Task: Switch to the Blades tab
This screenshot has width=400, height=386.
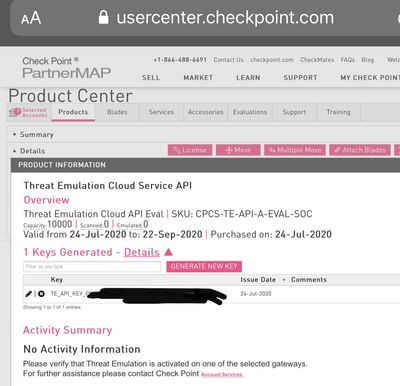Action: (117, 112)
